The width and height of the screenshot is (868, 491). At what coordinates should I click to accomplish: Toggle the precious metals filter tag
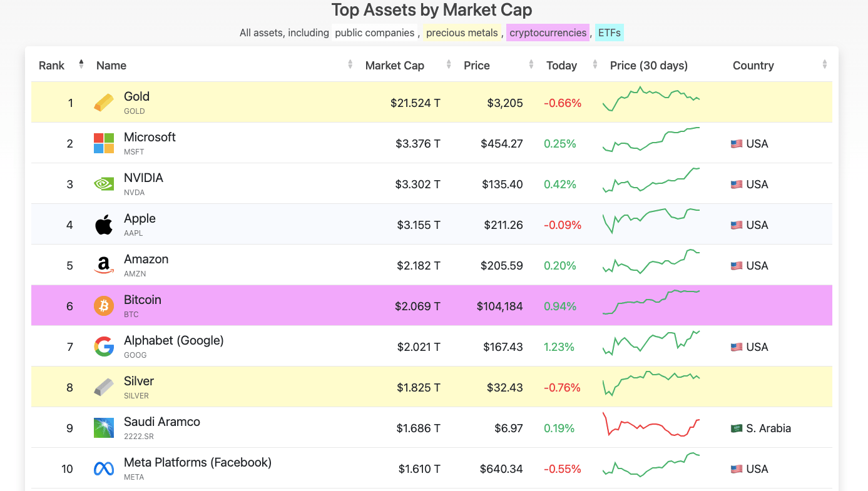point(462,33)
